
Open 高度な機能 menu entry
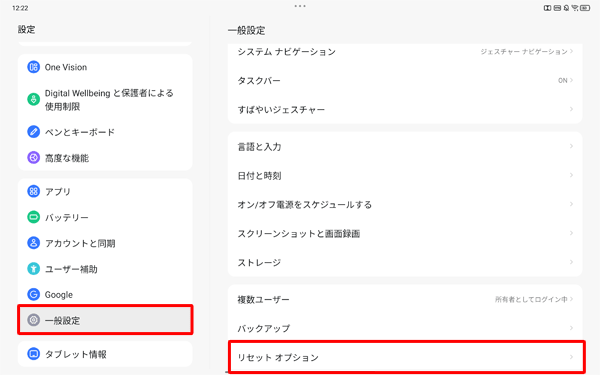click(105, 158)
